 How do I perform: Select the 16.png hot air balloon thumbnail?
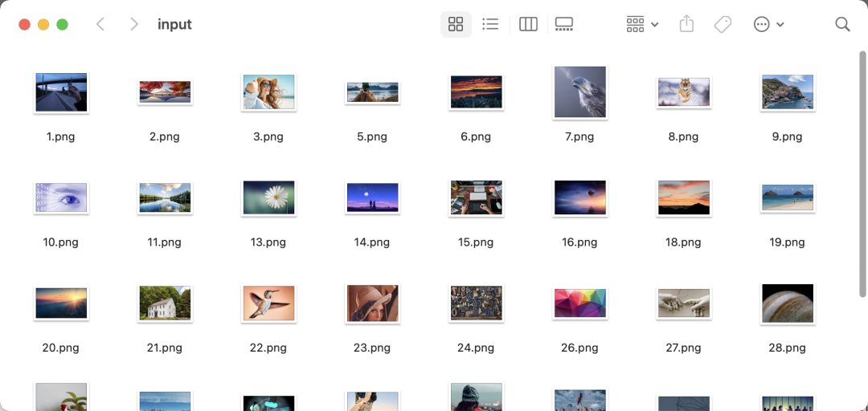coord(579,198)
